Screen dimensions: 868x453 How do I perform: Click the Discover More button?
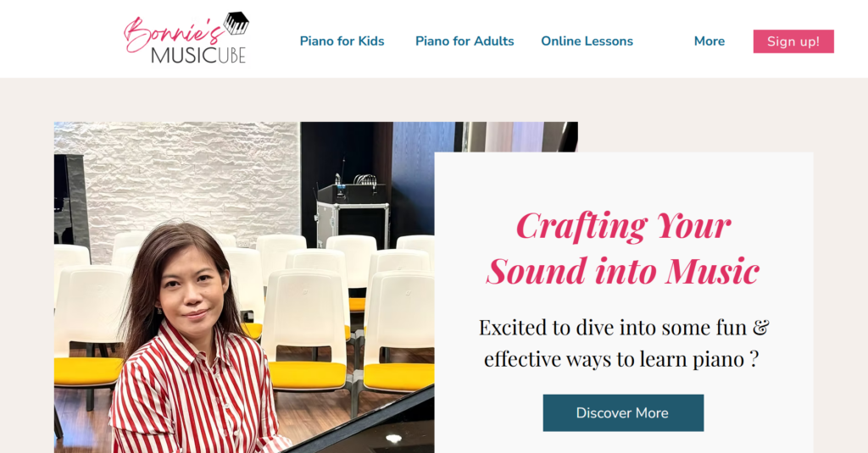point(623,412)
